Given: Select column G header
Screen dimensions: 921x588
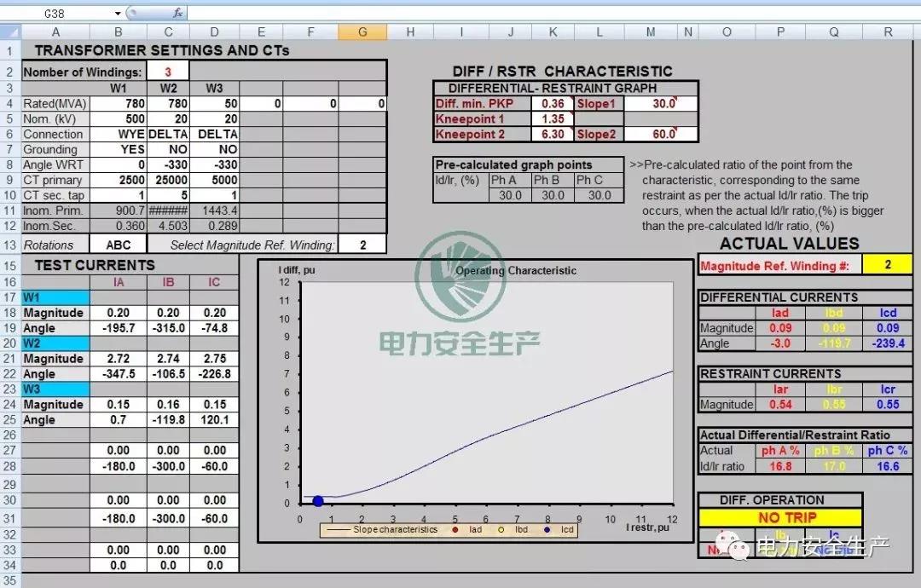Looking at the screenshot, I should point(362,32).
